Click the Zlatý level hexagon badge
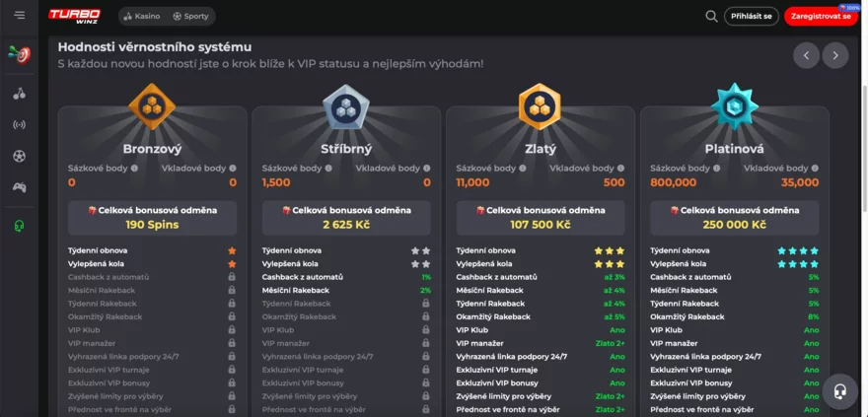 (540, 106)
